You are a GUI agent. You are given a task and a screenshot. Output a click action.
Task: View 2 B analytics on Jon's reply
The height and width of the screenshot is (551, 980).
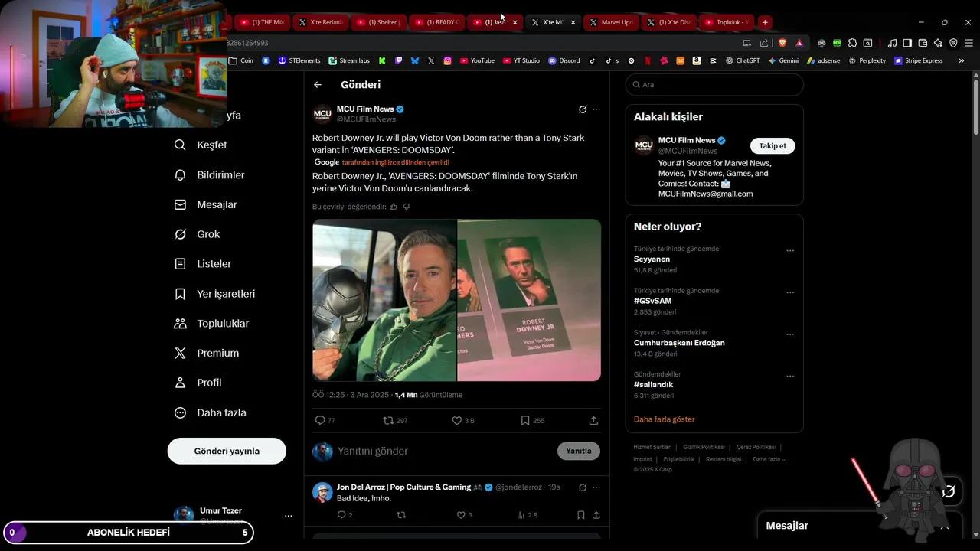(528, 515)
